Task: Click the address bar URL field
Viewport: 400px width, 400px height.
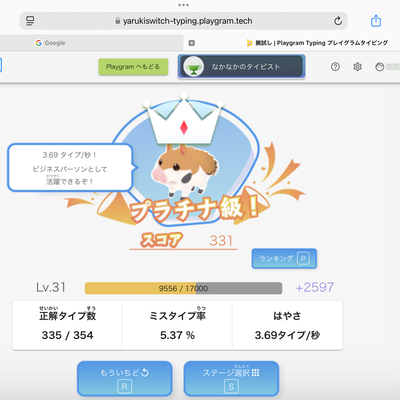Action: tap(183, 21)
